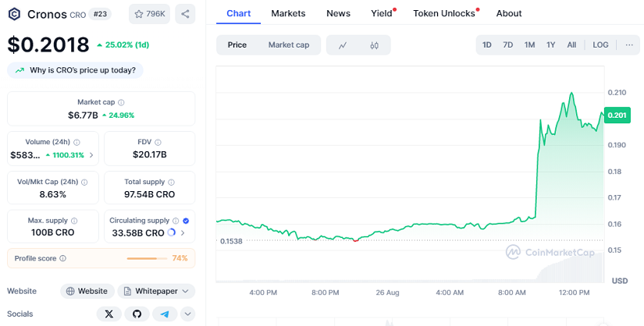Click the $20.17B FDV value

tap(150, 154)
